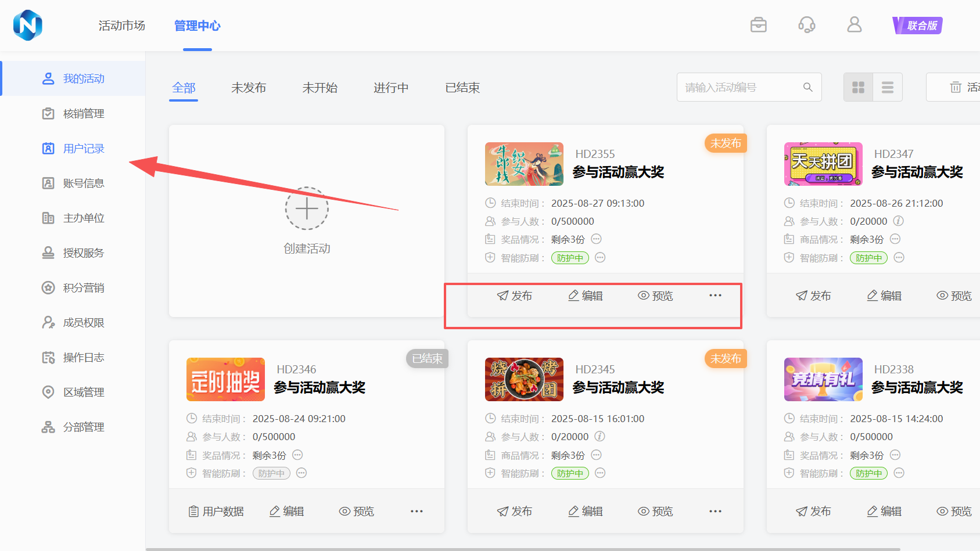Open 用户记录 in the sidebar

84,149
